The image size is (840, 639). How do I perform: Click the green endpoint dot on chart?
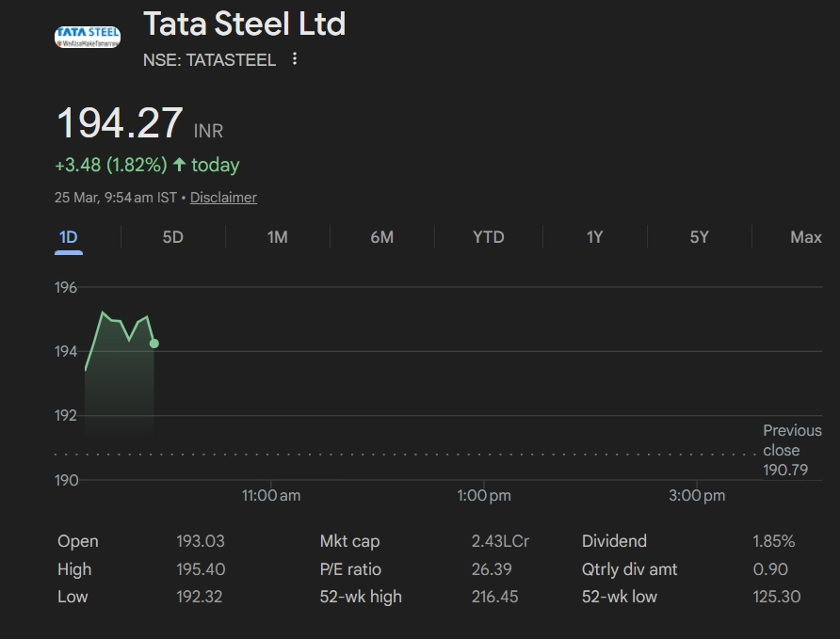[x=154, y=343]
